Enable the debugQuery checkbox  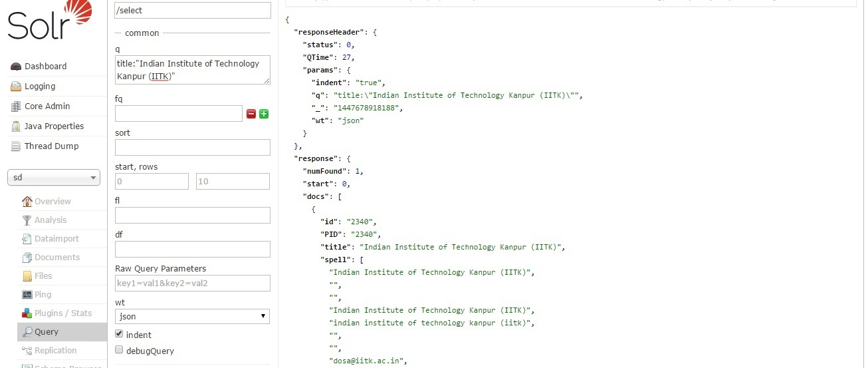(119, 350)
